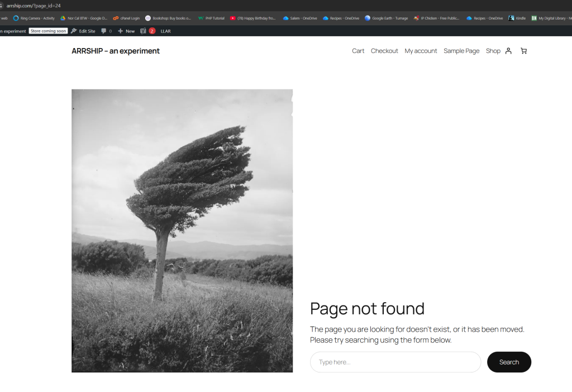Open LLAR admin bar item
Viewport: 572px width, 392px height.
click(165, 31)
